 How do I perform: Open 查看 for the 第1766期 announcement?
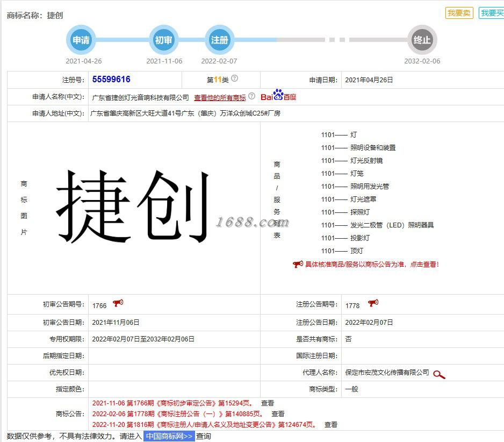[x=268, y=403]
